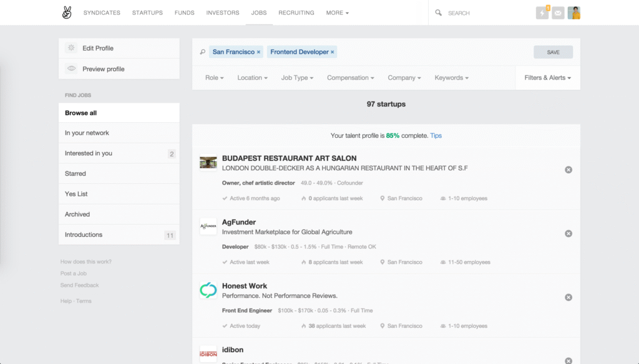Open the AngelList peace-sign logo
This screenshot has width=639, height=364.
tap(67, 11)
